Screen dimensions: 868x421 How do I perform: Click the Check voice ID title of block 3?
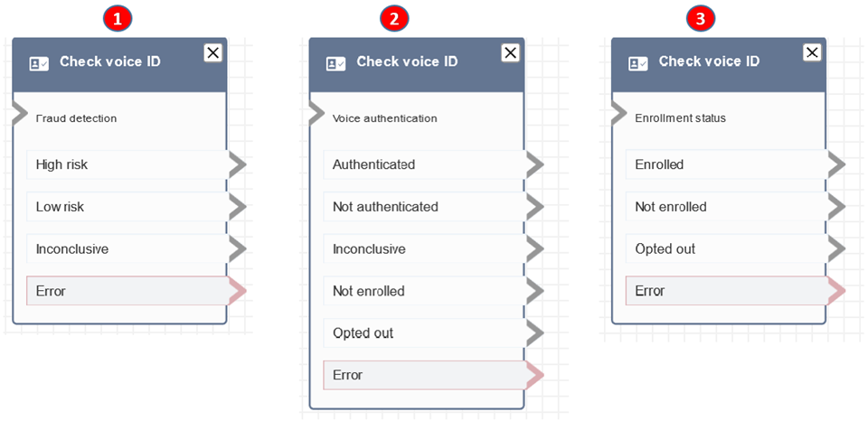[709, 61]
